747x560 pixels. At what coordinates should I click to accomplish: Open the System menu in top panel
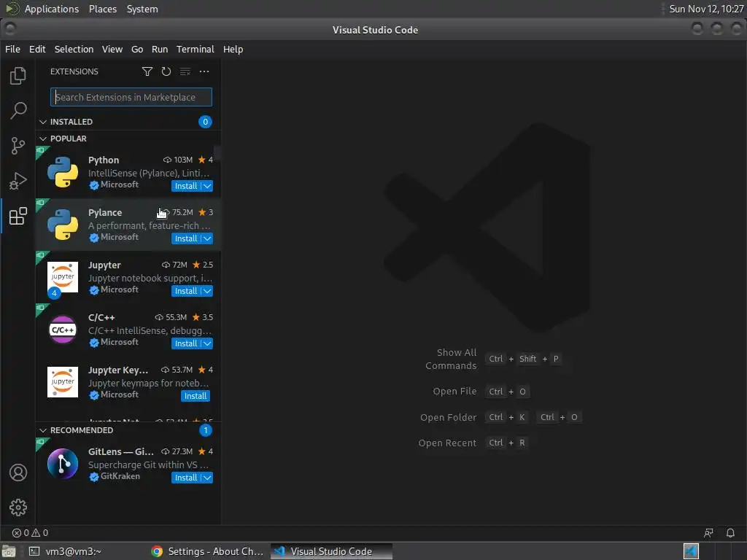[142, 9]
